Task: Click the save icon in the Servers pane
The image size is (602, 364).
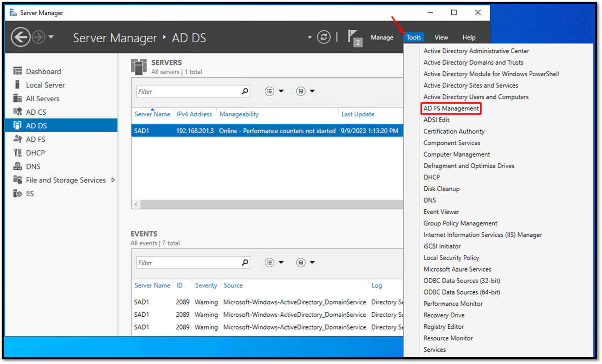Action: click(x=300, y=91)
